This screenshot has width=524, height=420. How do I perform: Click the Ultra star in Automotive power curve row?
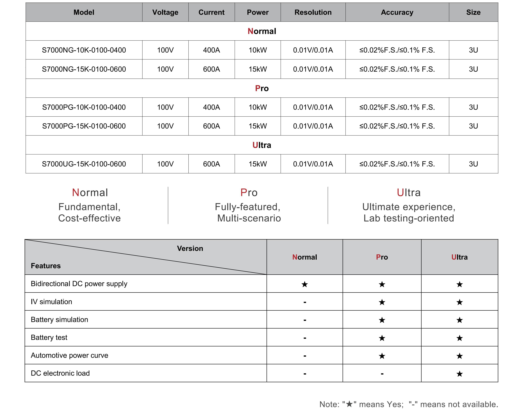[x=460, y=356]
